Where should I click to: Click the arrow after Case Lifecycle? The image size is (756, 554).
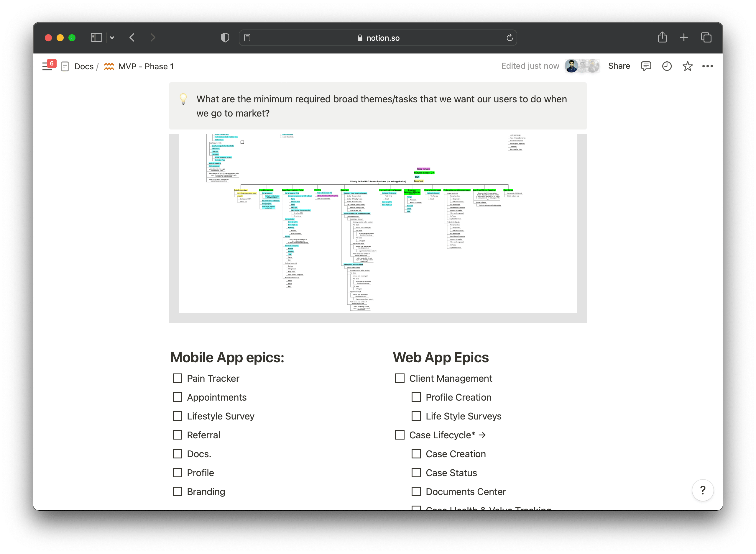(482, 435)
